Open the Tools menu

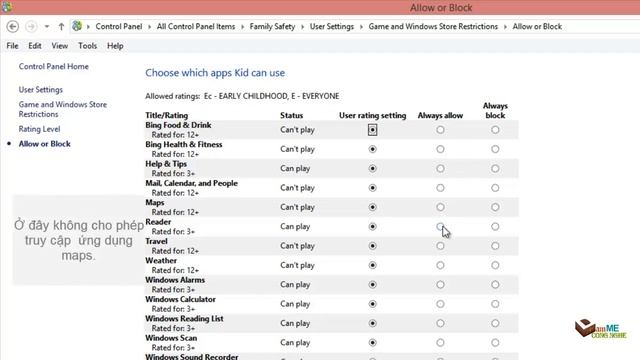pos(87,46)
